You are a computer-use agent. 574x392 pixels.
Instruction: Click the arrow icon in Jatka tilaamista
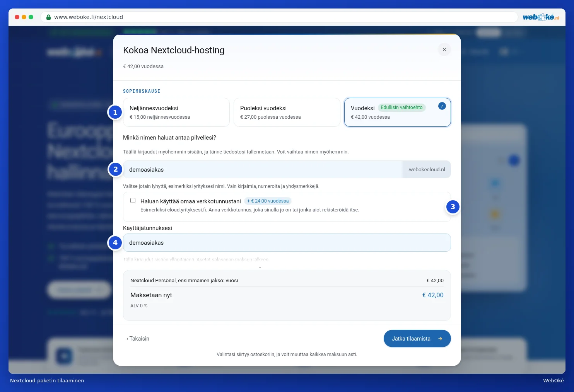click(440, 339)
